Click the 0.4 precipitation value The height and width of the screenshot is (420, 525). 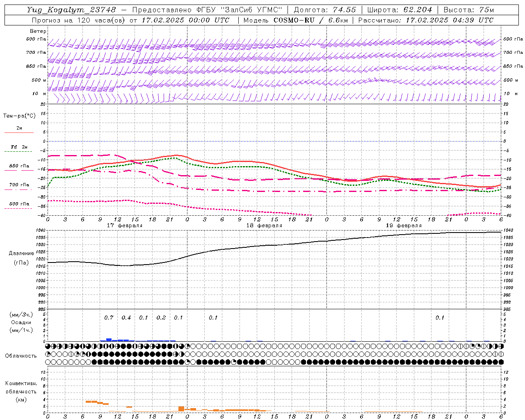pyautogui.click(x=126, y=318)
